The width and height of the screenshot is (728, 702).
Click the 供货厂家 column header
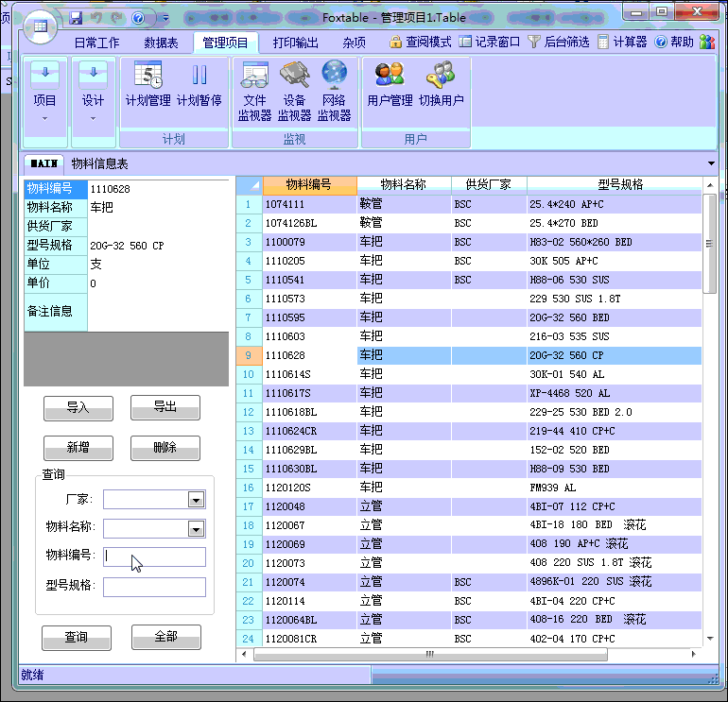[489, 185]
